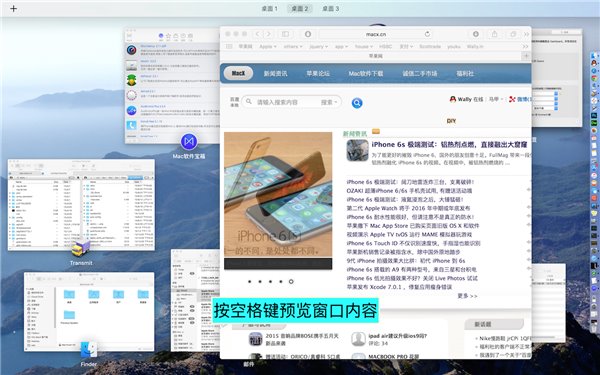Select the Finder window icon
Viewport: 600px width, 375px height.
coord(88,350)
